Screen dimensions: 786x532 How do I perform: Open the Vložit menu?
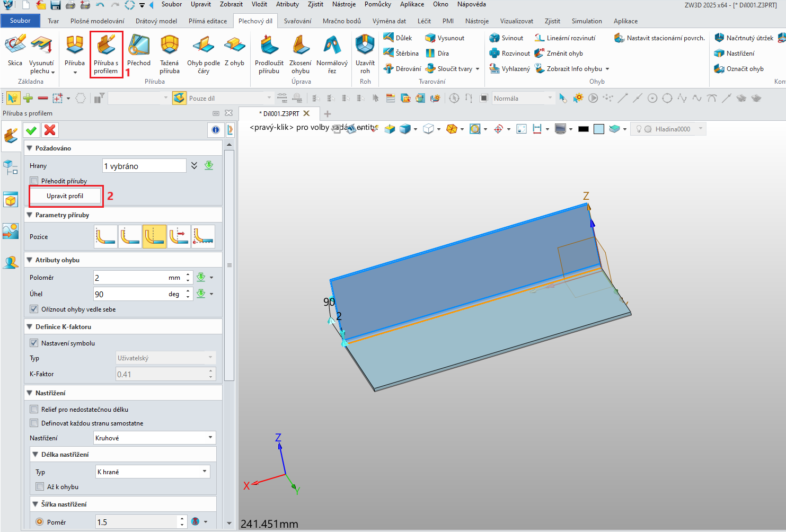click(x=259, y=4)
